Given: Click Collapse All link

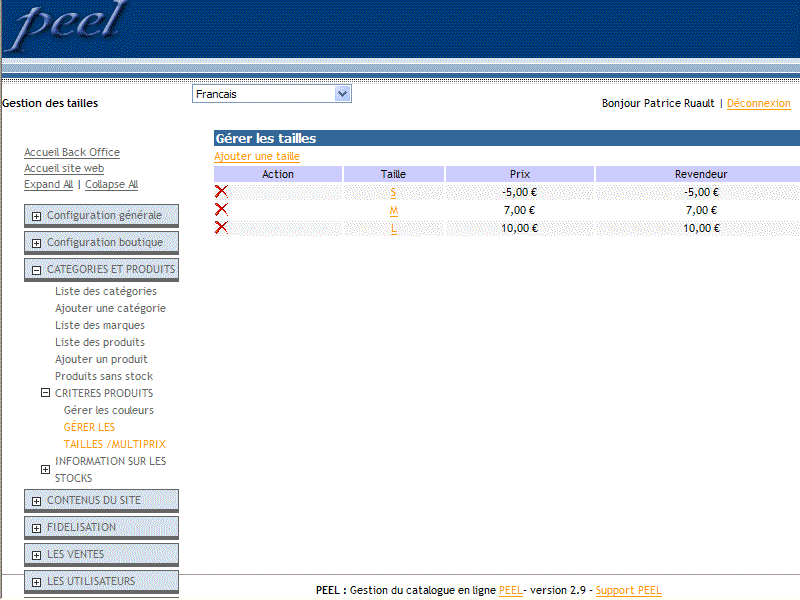Looking at the screenshot, I should 111,184.
